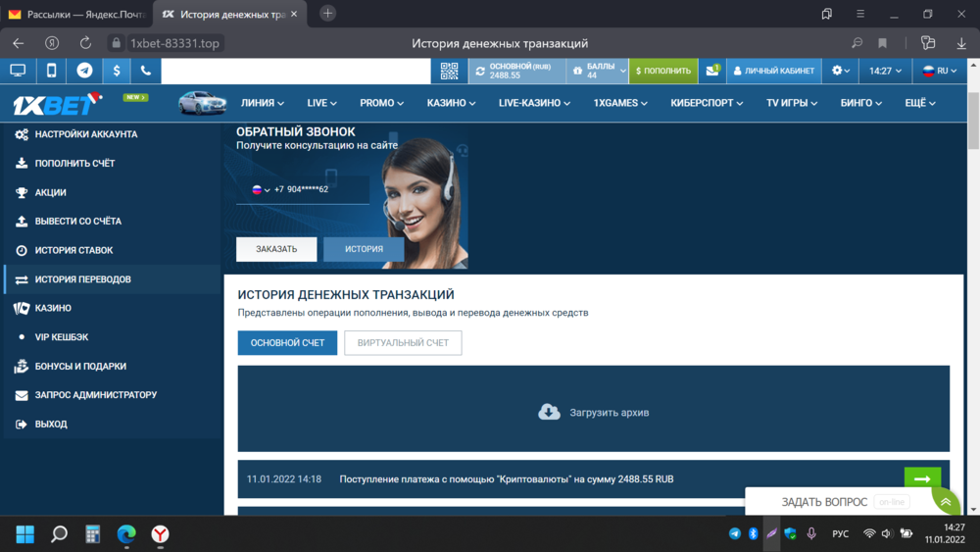Expand the ЛИНИЯ menu
Image resolution: width=980 pixels, height=552 pixels.
263,103
